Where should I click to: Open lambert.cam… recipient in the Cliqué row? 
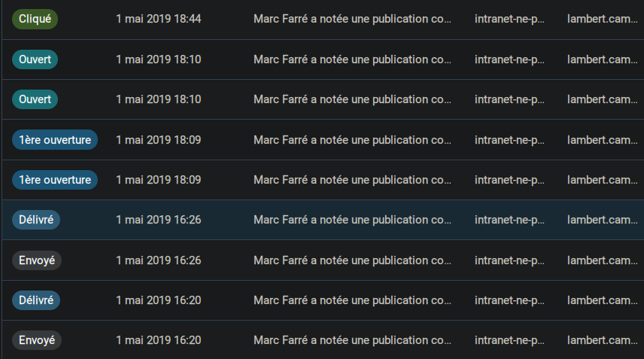[602, 19]
